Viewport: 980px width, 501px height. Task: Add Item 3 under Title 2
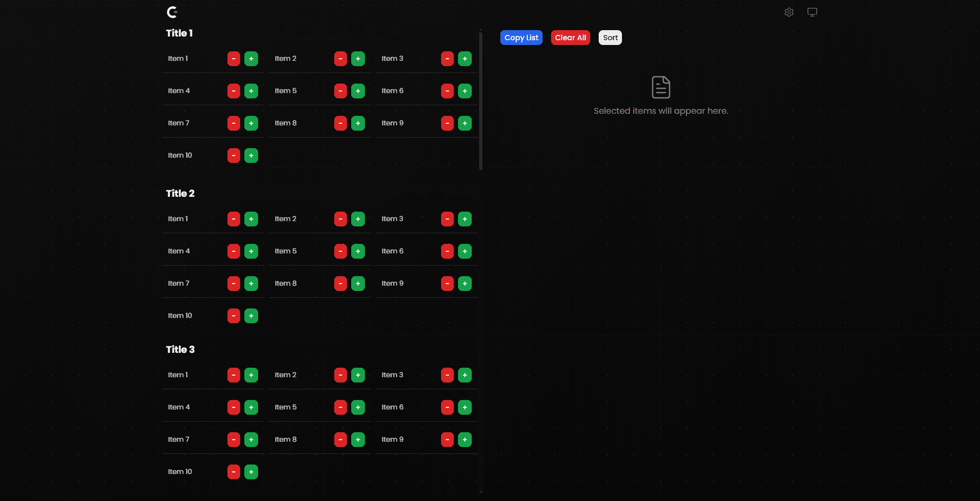point(464,219)
